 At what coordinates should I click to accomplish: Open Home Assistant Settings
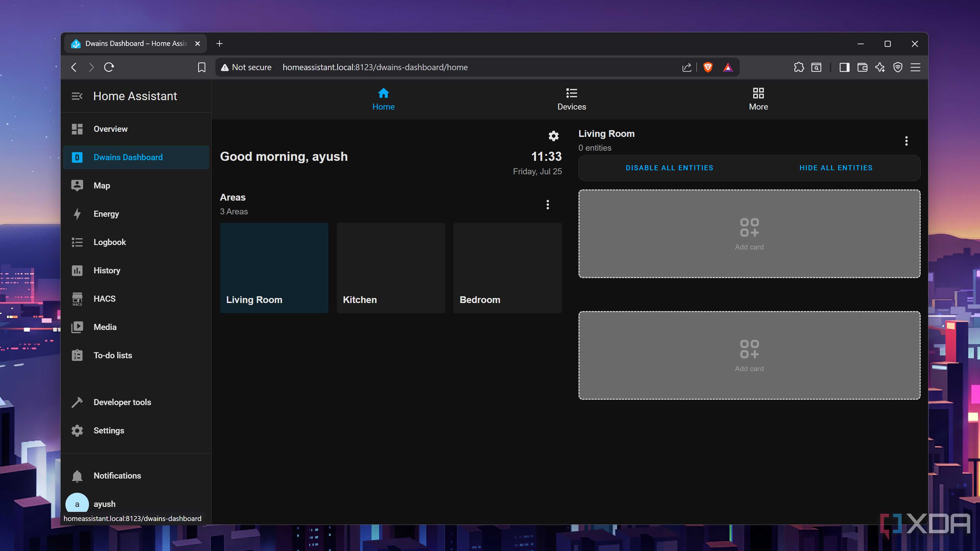point(136,430)
